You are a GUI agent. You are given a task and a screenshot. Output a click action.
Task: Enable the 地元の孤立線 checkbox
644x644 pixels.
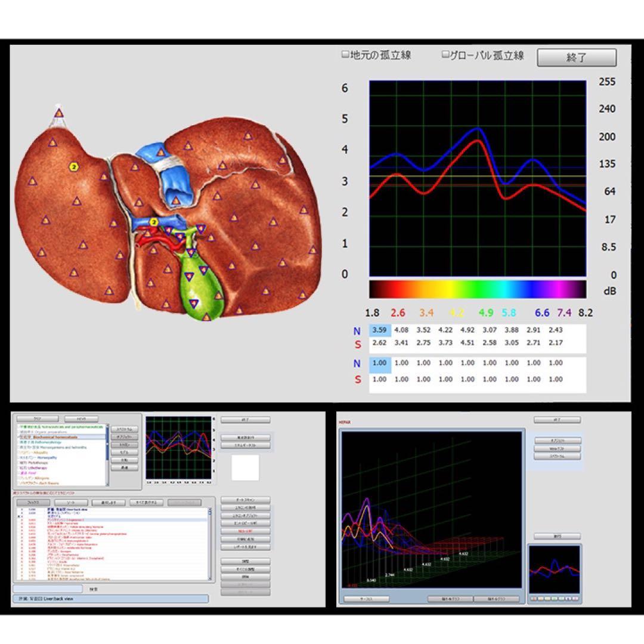point(345,54)
